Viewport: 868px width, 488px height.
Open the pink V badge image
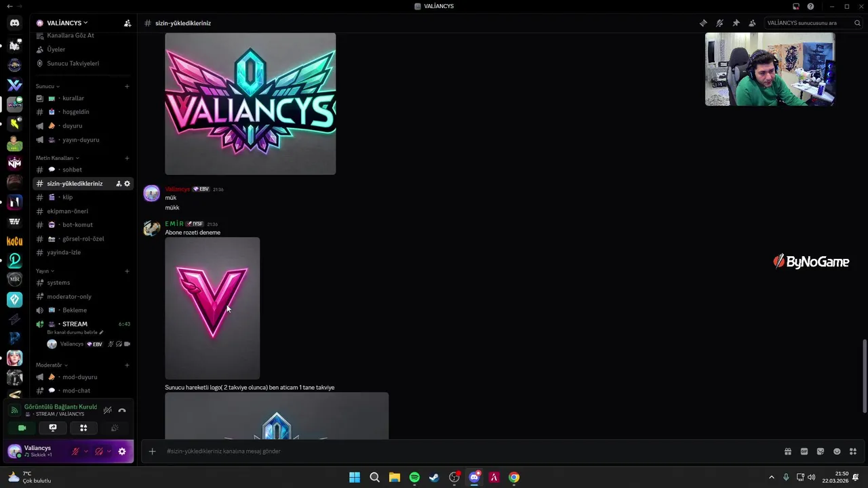212,308
